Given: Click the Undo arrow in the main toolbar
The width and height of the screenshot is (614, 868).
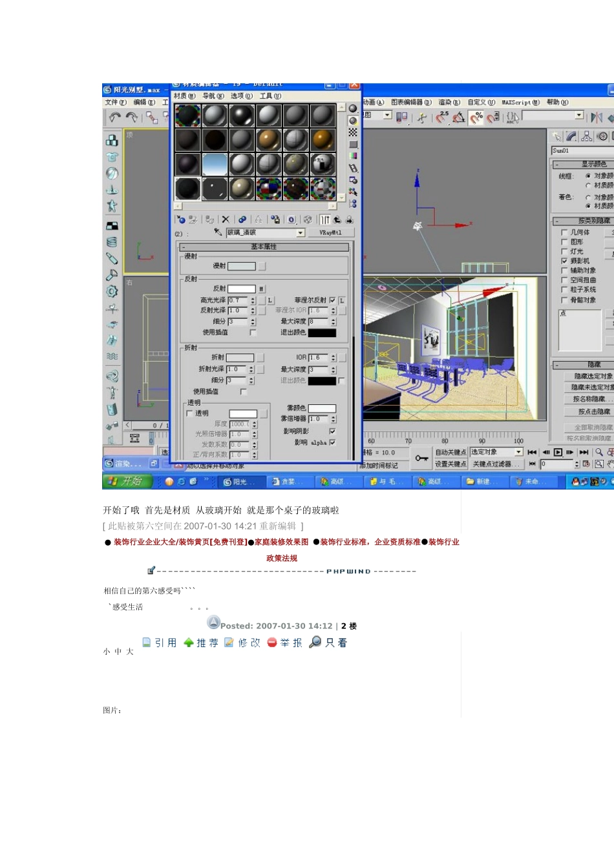Looking at the screenshot, I should tap(115, 117).
